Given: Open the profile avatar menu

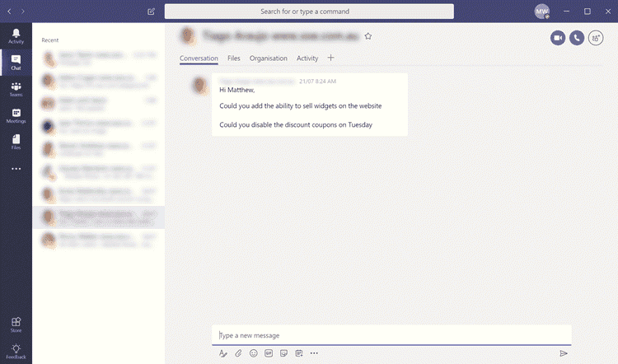Looking at the screenshot, I should [x=541, y=12].
